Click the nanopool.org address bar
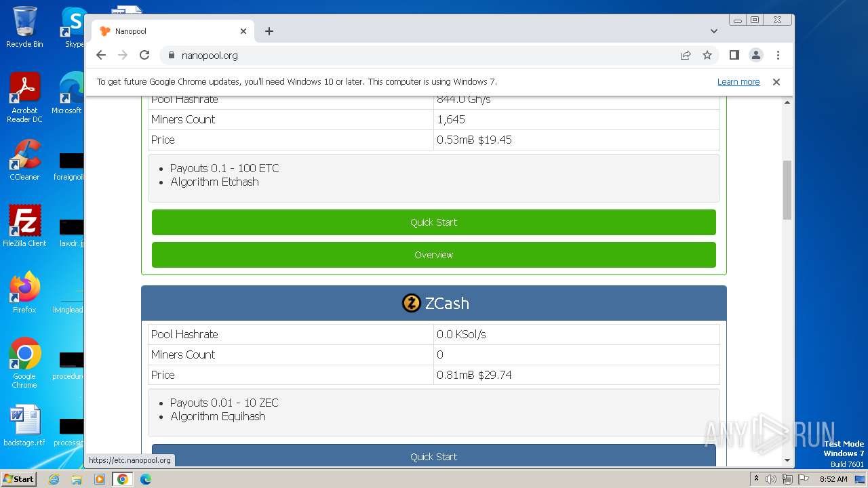Viewport: 868px width, 488px height. [420, 56]
